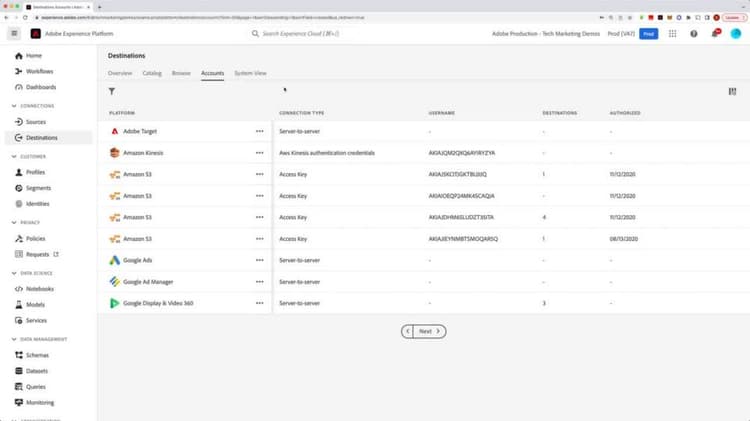Open more options for Google Ad Manager
The image size is (750, 421).
[260, 282]
